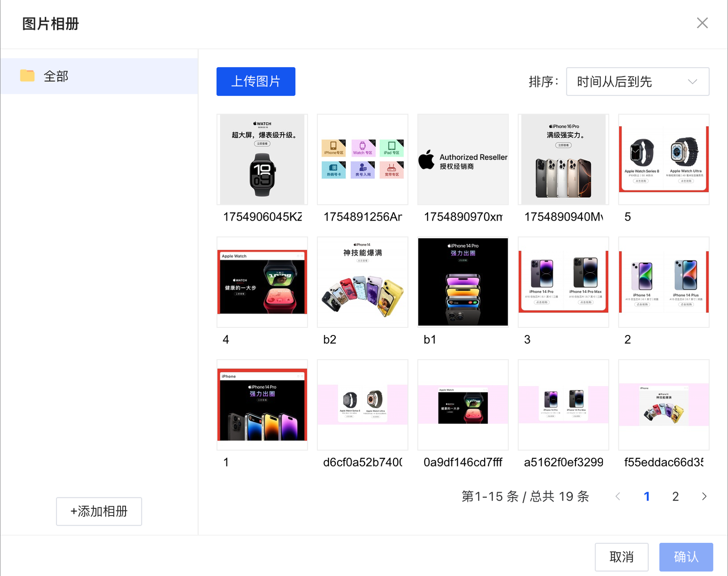Image resolution: width=728 pixels, height=576 pixels.
Task: Click file name f55eddac66d35
Action: tap(664, 462)
